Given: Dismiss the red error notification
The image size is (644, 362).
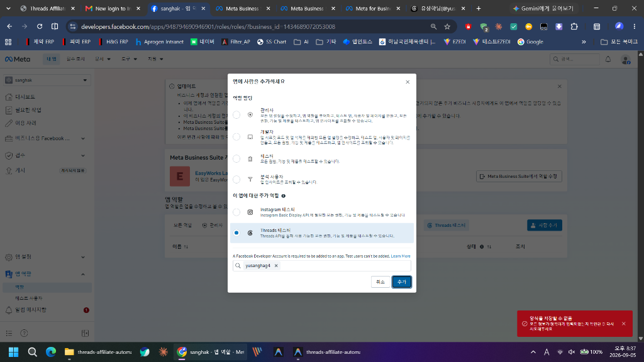Looking at the screenshot, I should pos(623,324).
